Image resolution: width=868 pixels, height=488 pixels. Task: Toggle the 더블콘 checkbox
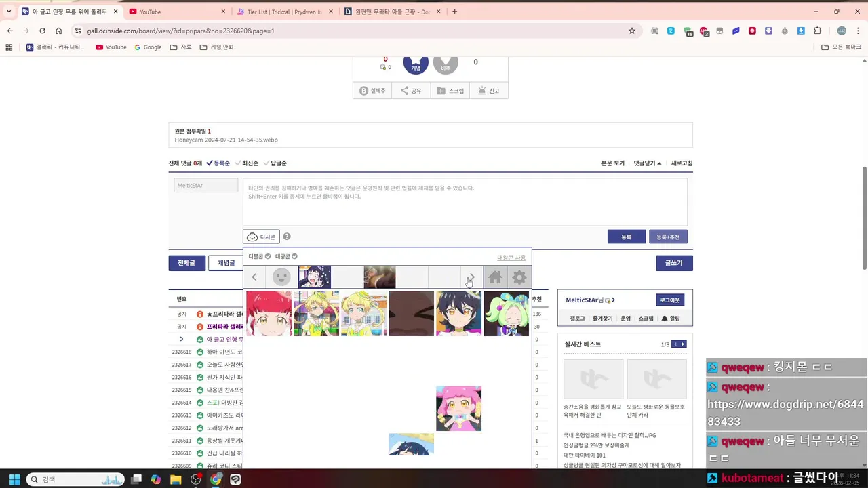pos(260,256)
